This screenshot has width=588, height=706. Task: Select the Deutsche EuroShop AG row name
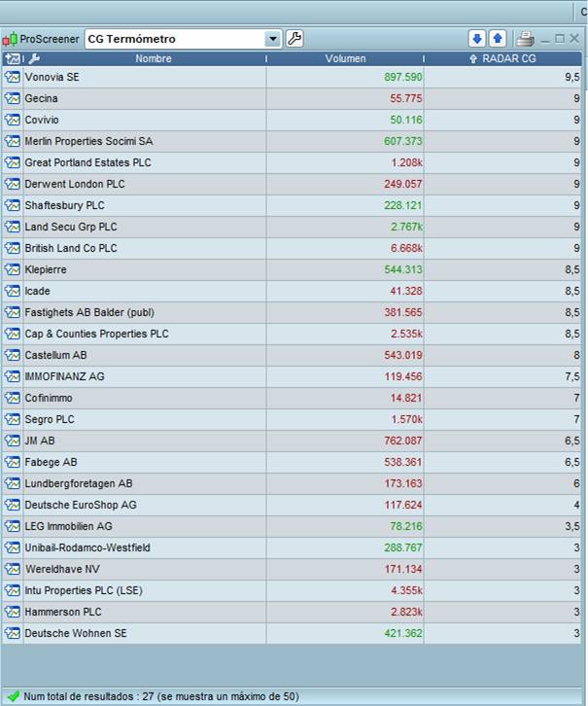(81, 505)
